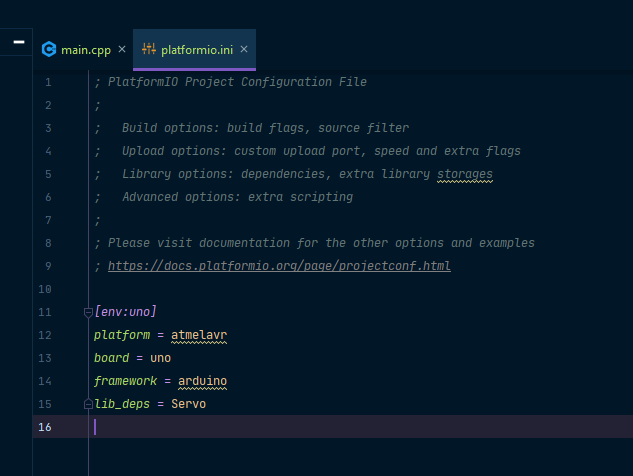Click the C++ file icon on main.cpp tab

[x=49, y=49]
